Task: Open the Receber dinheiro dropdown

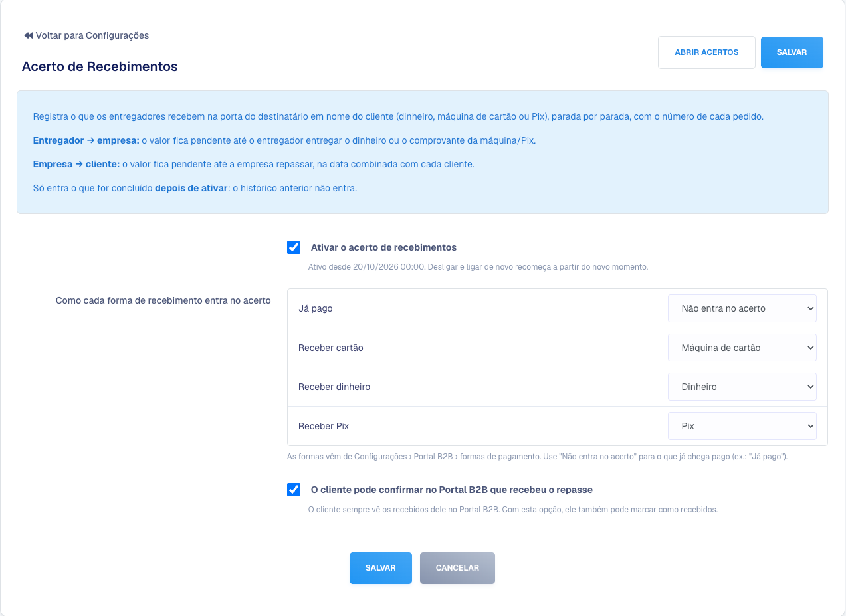Action: [742, 387]
